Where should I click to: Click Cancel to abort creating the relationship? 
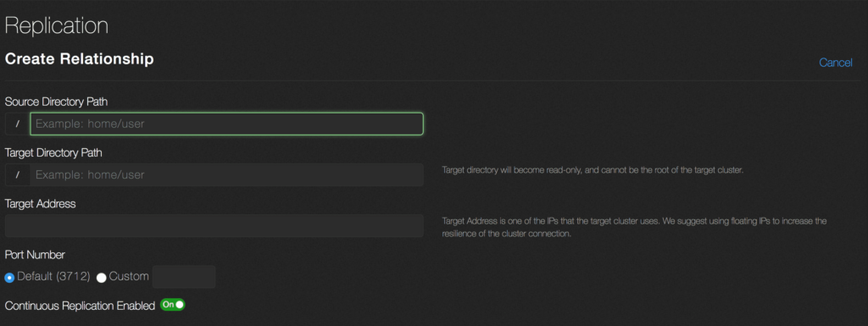pos(835,63)
